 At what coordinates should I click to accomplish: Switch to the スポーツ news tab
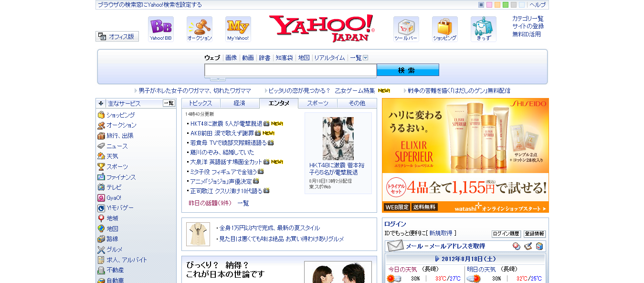coord(318,103)
